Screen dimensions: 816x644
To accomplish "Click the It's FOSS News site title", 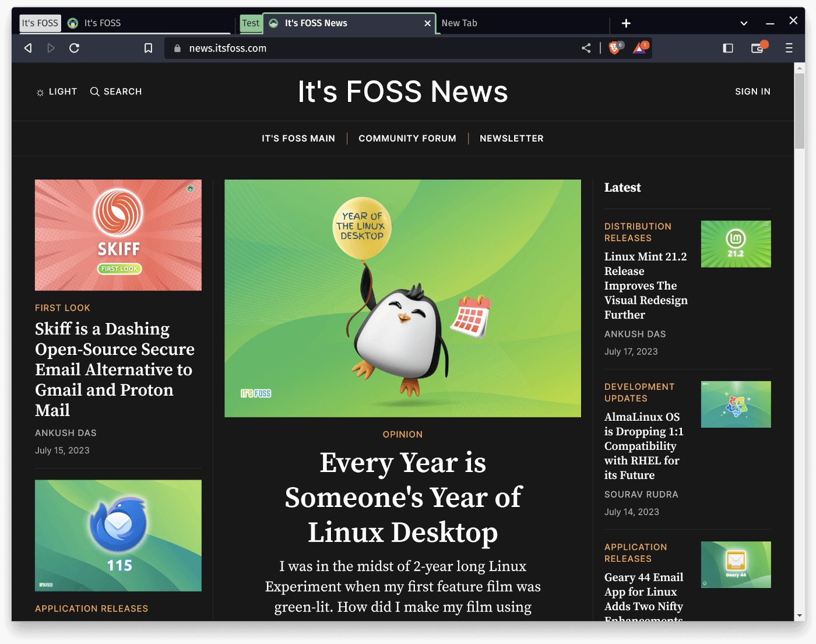I will point(403,92).
